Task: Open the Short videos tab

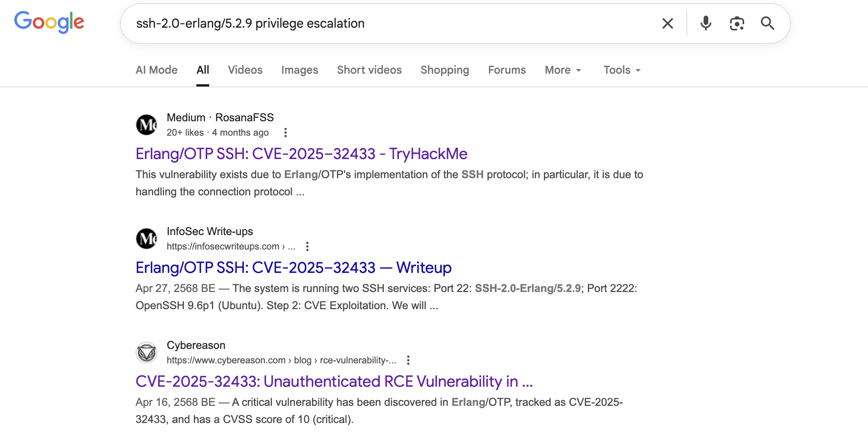Action: click(369, 70)
